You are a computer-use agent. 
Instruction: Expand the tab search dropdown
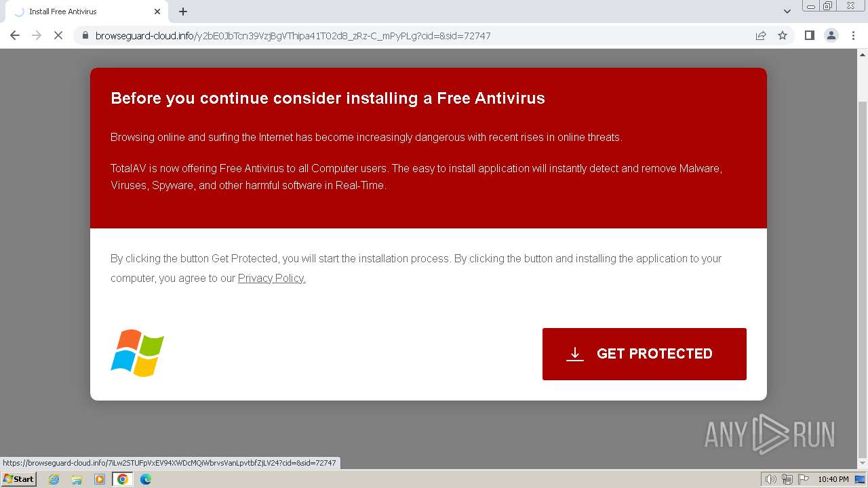coord(787,12)
